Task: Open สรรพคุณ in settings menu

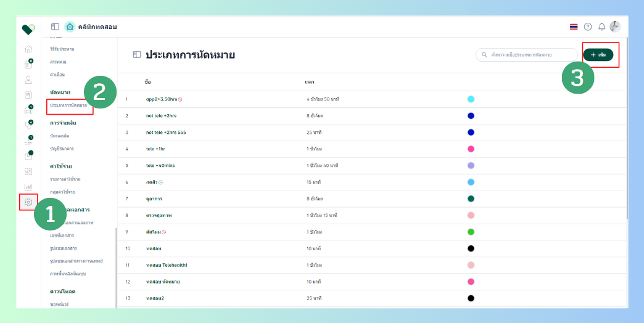Action: (x=58, y=62)
